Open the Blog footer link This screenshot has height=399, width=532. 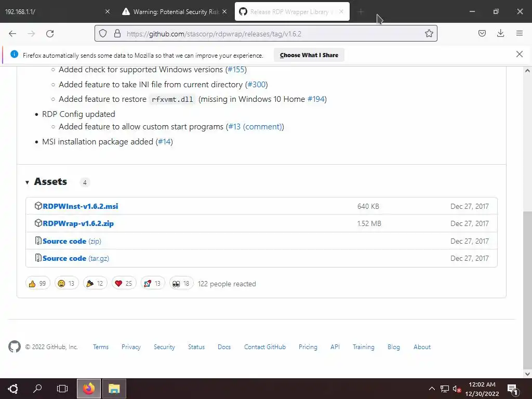394,347
